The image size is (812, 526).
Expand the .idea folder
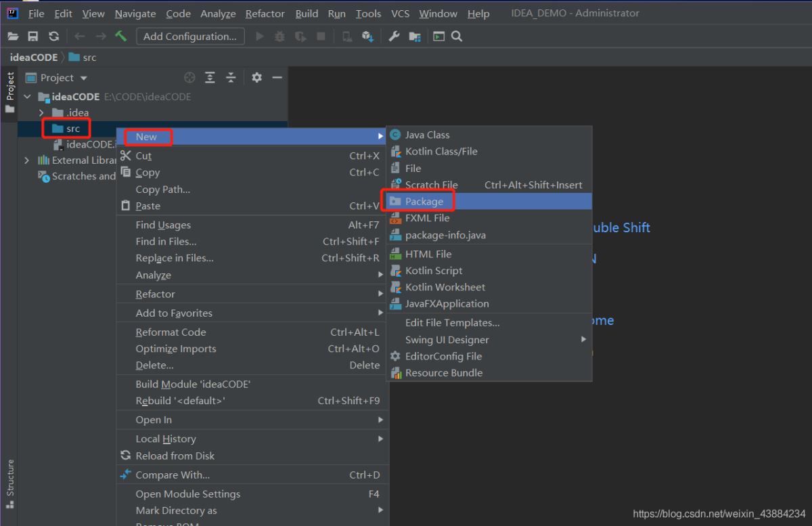(x=41, y=112)
